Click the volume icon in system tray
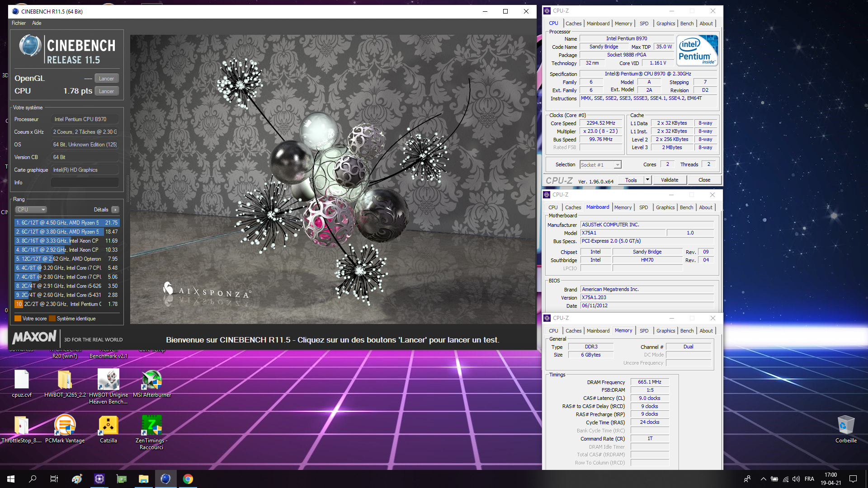The image size is (868, 488). pyautogui.click(x=796, y=479)
